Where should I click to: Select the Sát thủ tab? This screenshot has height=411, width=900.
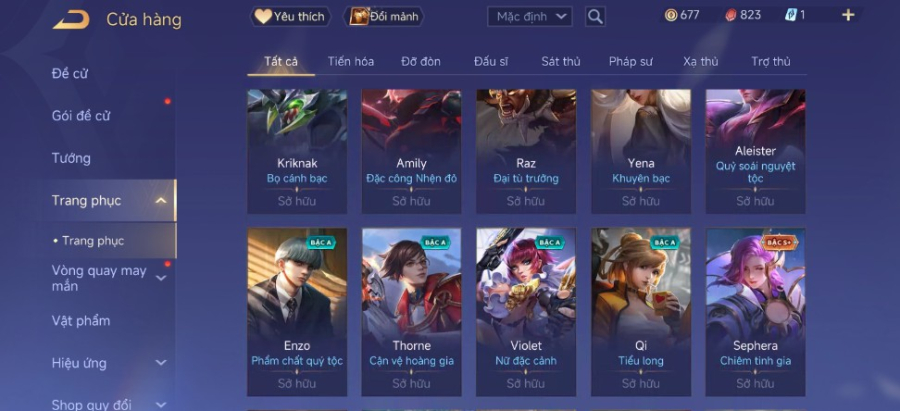(561, 61)
